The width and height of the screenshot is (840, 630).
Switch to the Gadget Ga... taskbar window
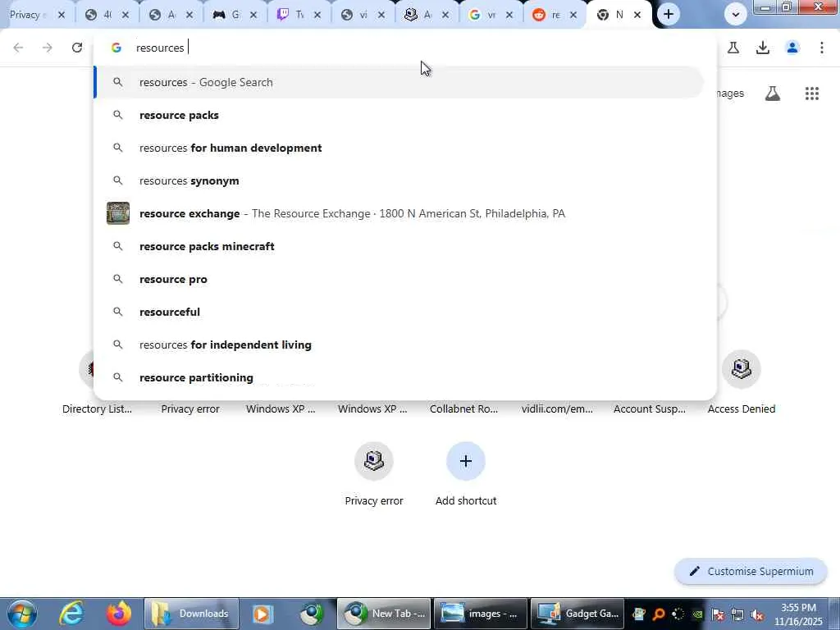(577, 614)
